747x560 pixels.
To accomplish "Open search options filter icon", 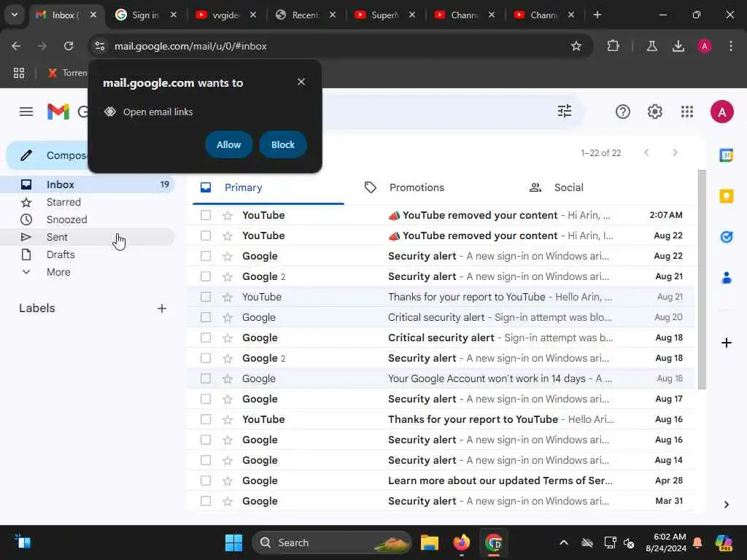I will coord(565,112).
